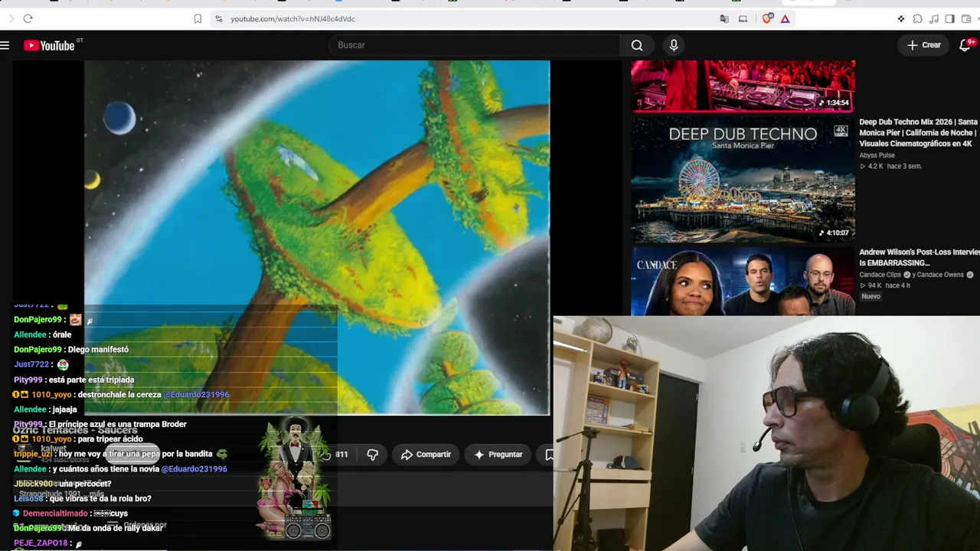Image resolution: width=980 pixels, height=551 pixels.
Task: Click the magnifying glass search button
Action: coord(637,45)
